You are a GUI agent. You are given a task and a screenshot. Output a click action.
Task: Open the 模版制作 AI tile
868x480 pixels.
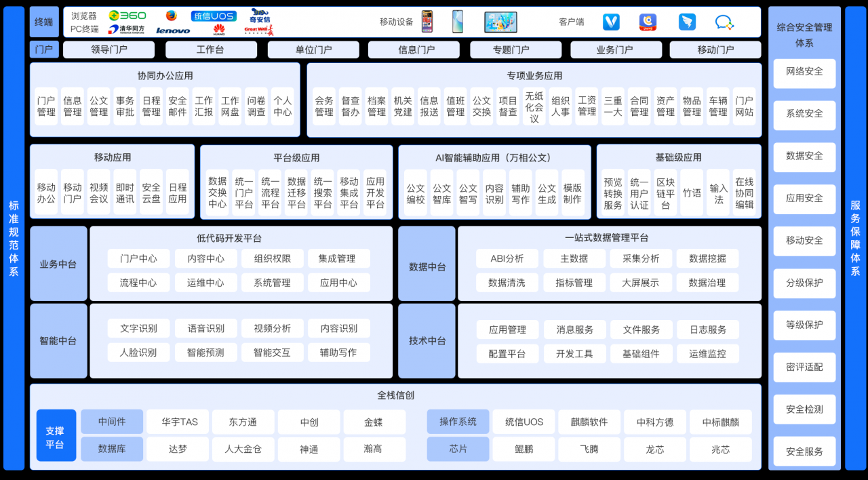tap(573, 193)
